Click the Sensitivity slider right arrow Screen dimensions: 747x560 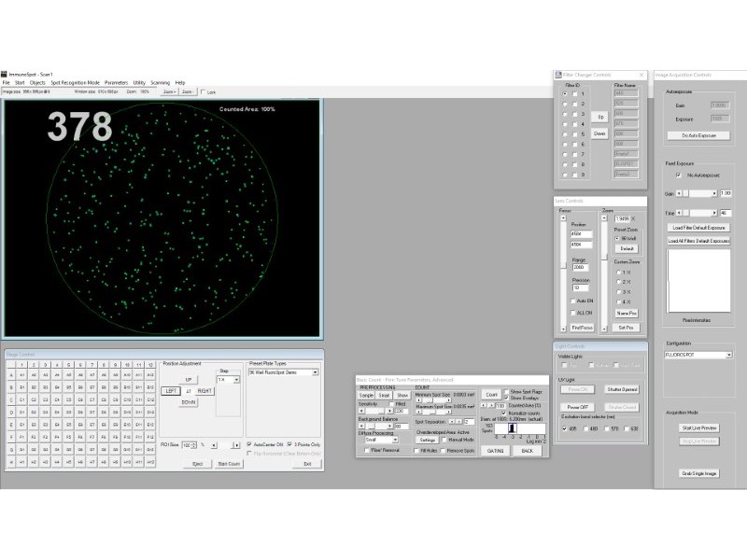[x=388, y=411]
